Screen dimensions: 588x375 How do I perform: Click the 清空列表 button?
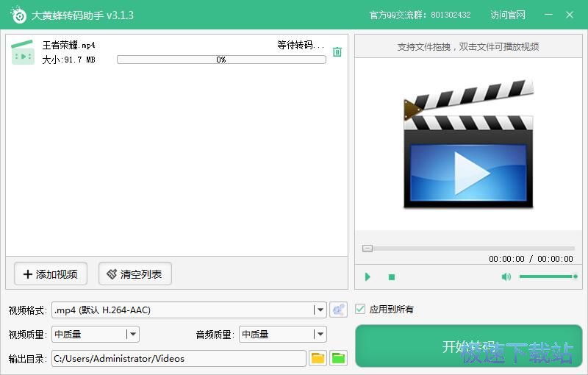pos(135,274)
